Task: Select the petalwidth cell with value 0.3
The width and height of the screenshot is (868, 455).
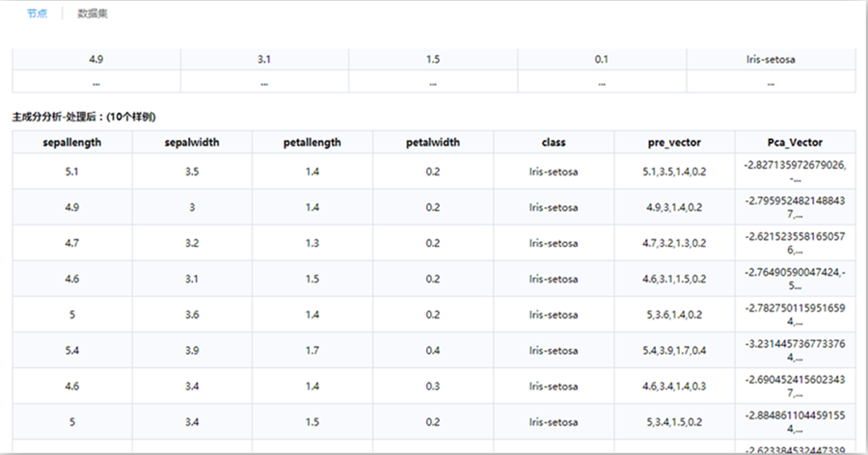Action: click(x=433, y=386)
